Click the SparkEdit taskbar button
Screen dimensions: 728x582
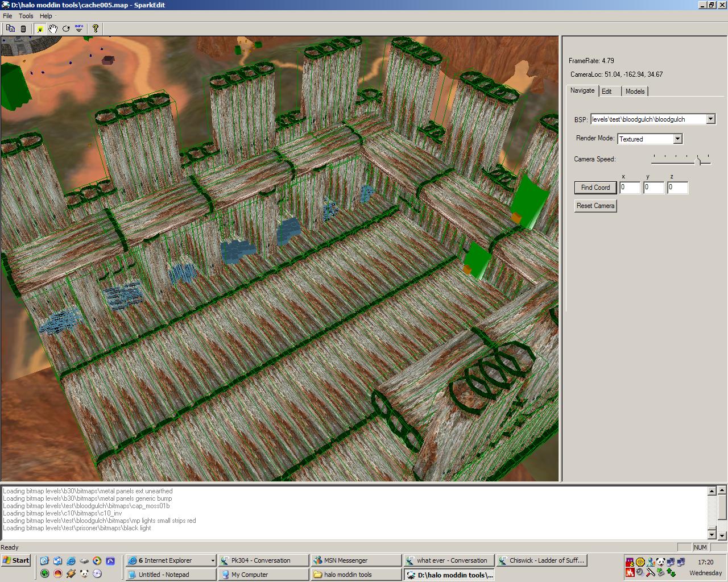(x=449, y=575)
